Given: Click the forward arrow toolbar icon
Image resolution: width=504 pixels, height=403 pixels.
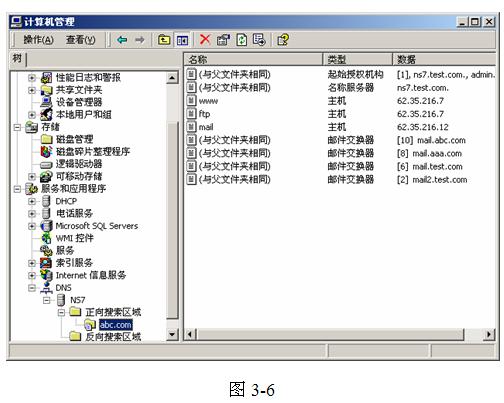Looking at the screenshot, I should [x=140, y=40].
